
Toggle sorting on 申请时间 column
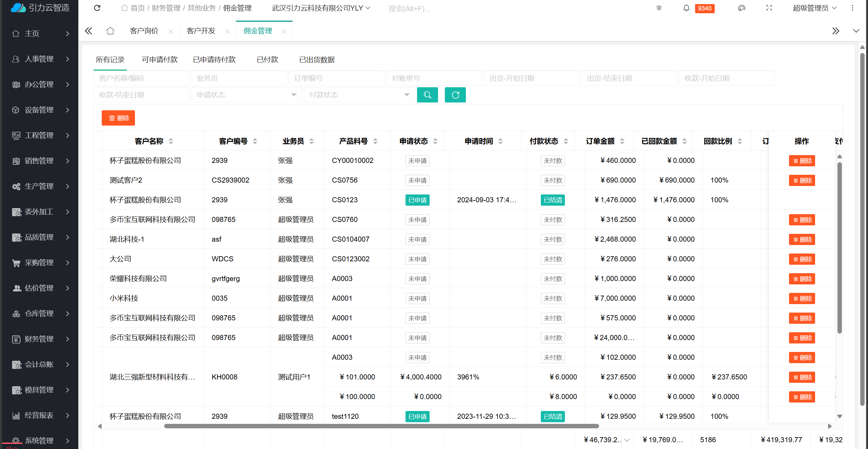coord(500,141)
